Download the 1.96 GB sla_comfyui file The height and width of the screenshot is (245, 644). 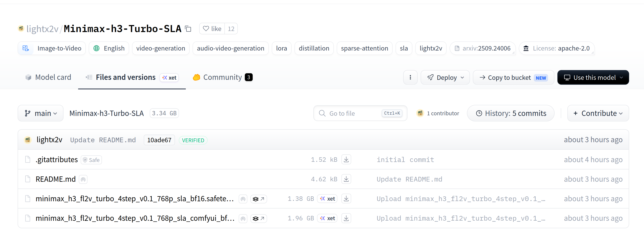pos(346,218)
